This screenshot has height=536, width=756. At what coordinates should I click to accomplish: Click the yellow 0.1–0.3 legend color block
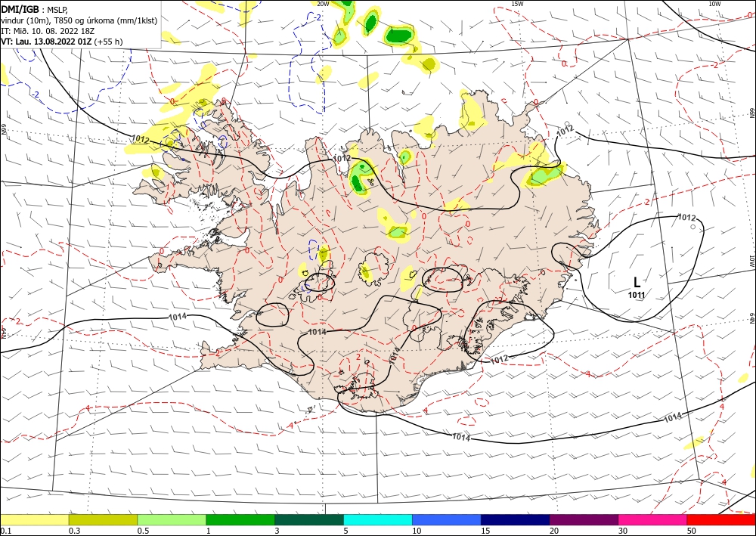pyautogui.click(x=34, y=519)
